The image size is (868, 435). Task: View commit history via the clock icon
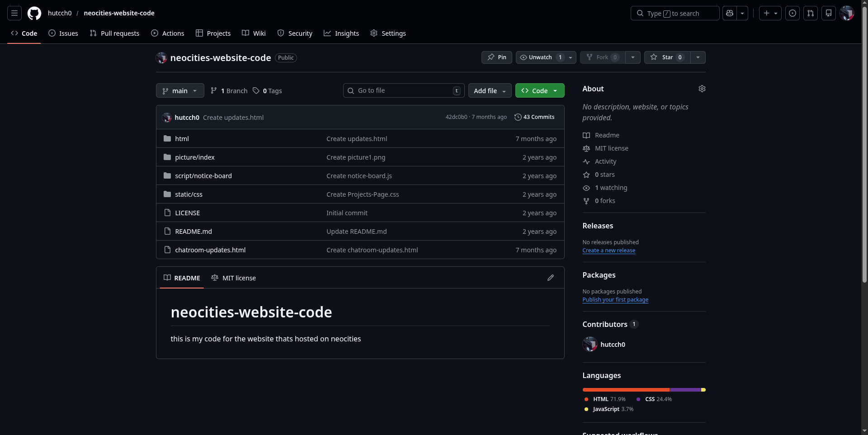tap(518, 117)
